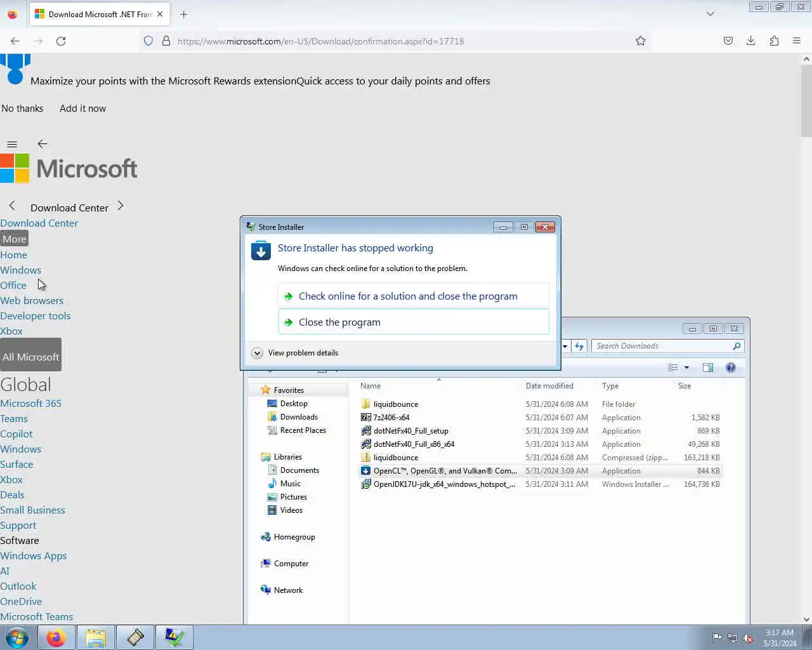The height and width of the screenshot is (650, 812).
Task: Open Homegroup in Explorer sidebar
Action: pos(294,537)
